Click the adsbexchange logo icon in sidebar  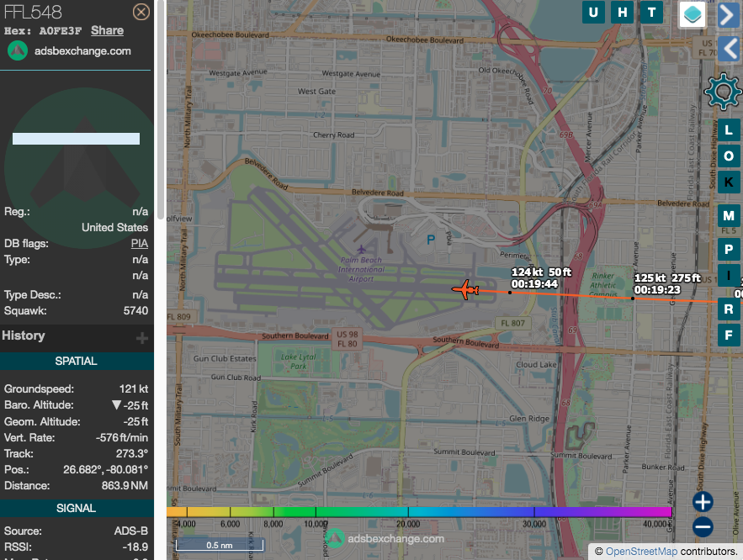18,50
